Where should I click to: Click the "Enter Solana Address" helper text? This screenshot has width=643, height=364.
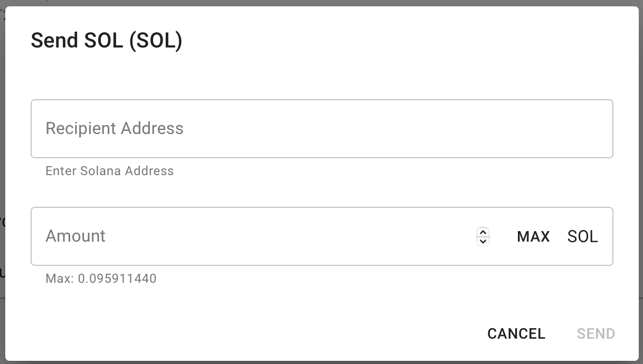tap(109, 171)
